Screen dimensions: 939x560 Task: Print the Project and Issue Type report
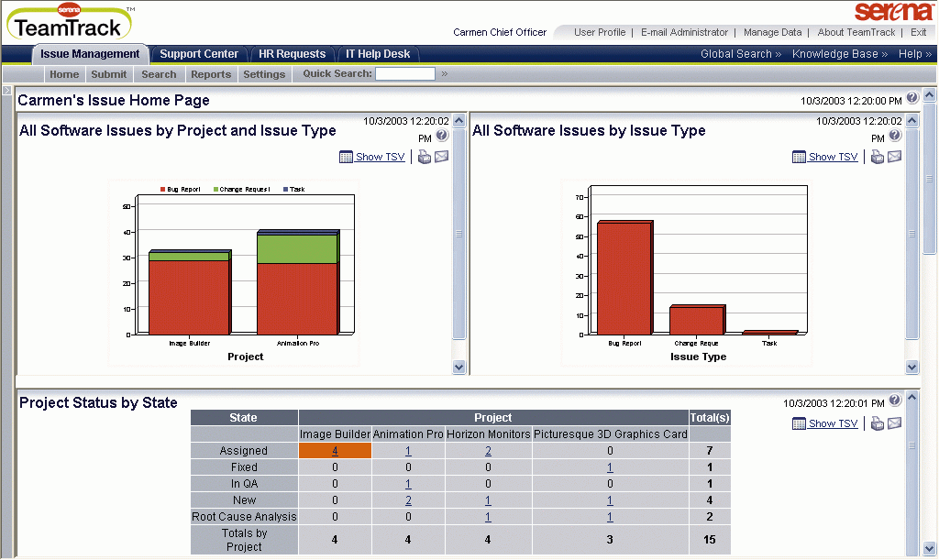tap(424, 157)
